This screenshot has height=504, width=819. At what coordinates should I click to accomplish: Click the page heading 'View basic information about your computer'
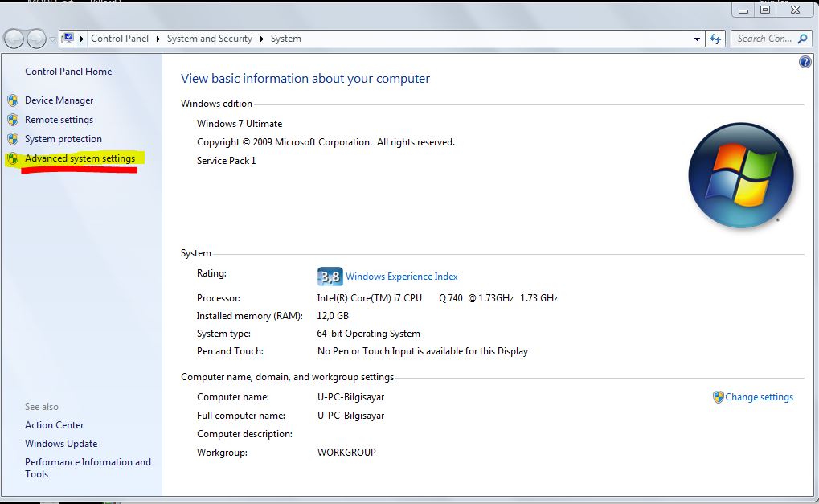(x=305, y=78)
